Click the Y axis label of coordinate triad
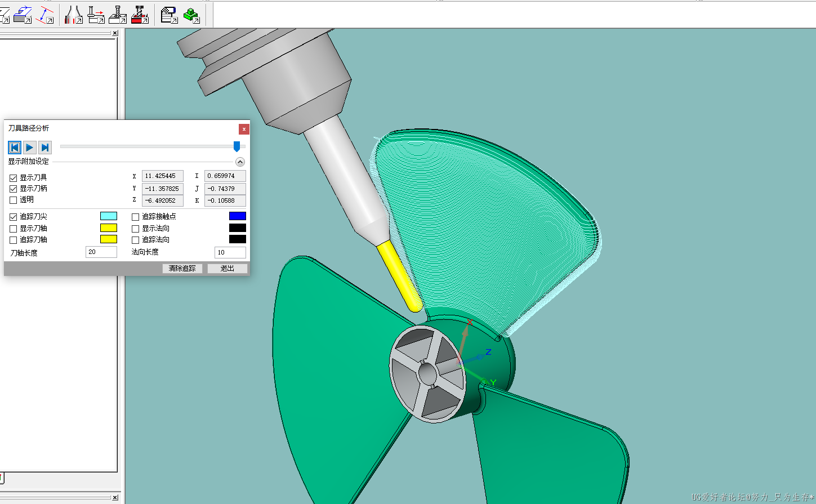Viewport: 816px width, 504px height. pyautogui.click(x=493, y=382)
